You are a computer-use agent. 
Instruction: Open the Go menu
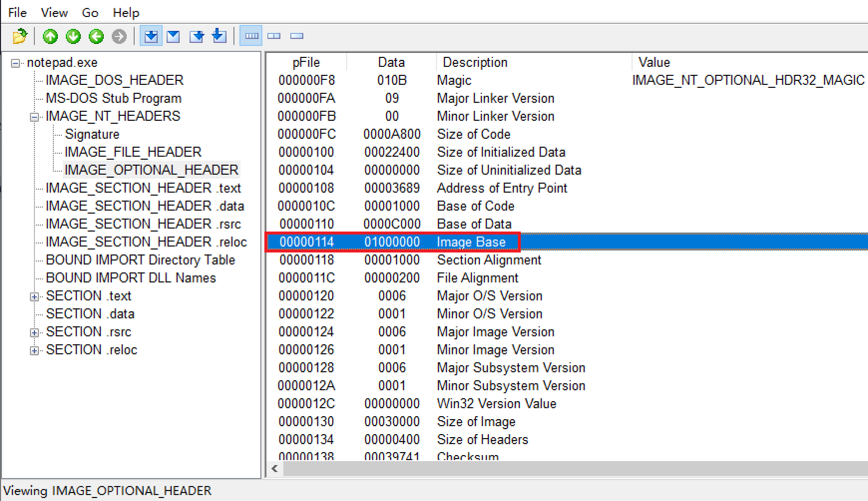[x=90, y=12]
